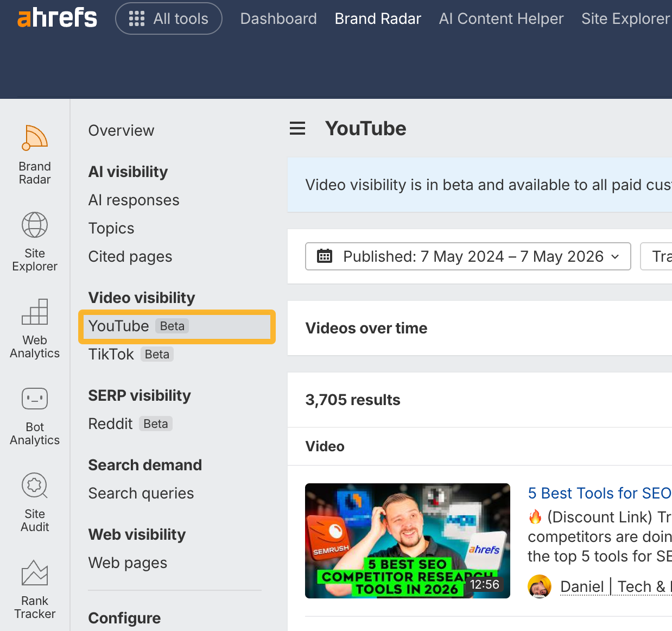Click the 'Videos over time' heading

(x=366, y=328)
